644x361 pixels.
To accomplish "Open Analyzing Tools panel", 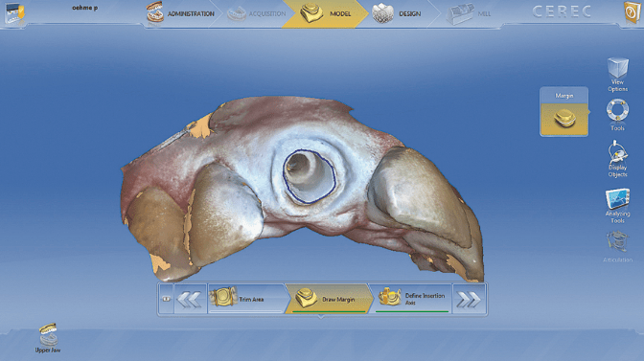I will pyautogui.click(x=617, y=206).
